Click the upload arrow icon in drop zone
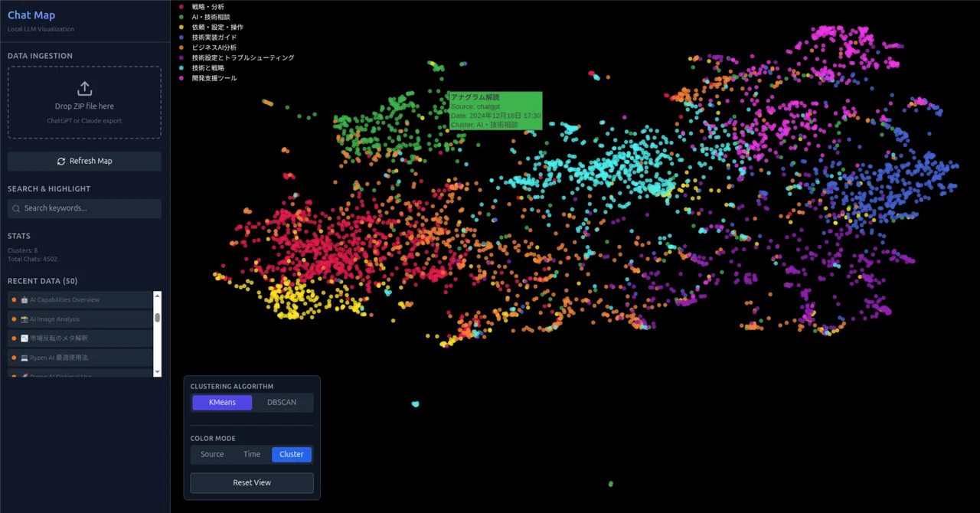This screenshot has width=980, height=513. coord(84,89)
